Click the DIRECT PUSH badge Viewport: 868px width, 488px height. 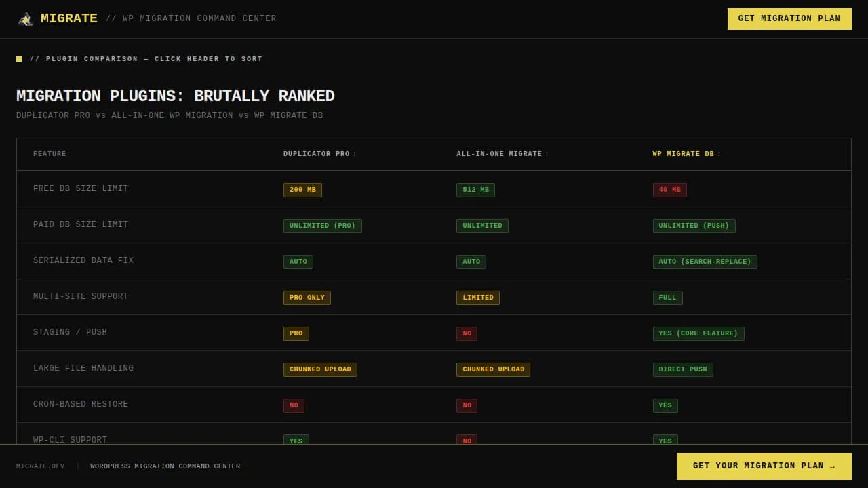click(683, 369)
